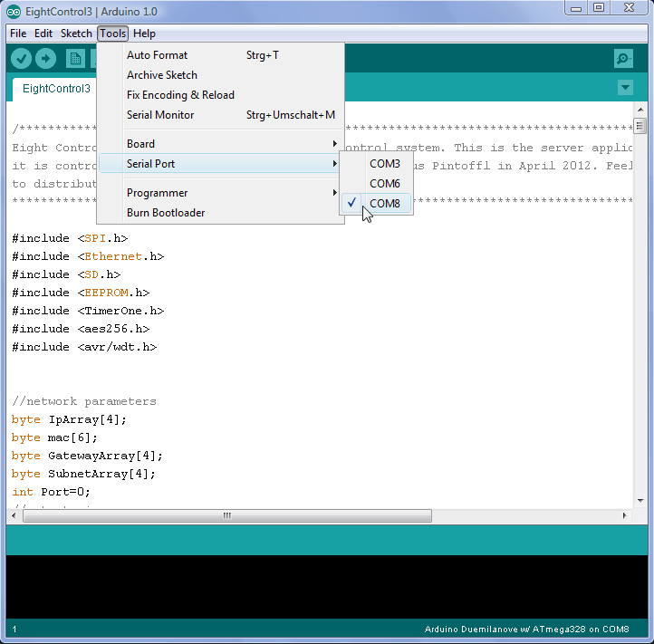Viewport: 654px width, 644px height.
Task: Choose COM6 from Serial Port submenu
Action: [376, 184]
